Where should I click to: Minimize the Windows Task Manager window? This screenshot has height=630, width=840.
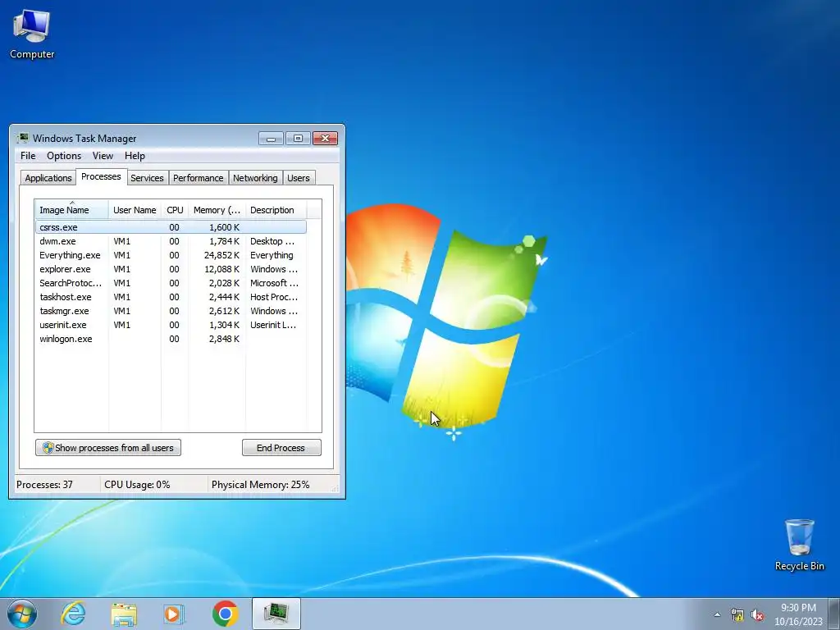(x=271, y=138)
